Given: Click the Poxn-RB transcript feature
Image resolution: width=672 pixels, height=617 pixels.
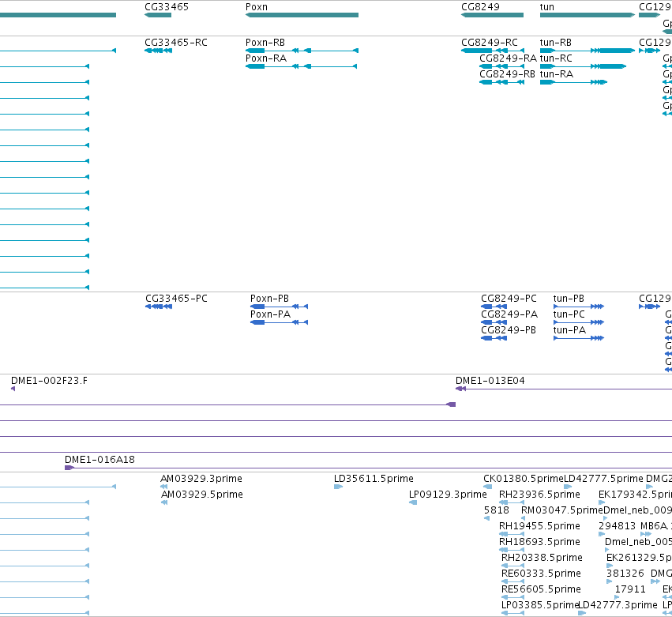Looking at the screenshot, I should [302, 51].
